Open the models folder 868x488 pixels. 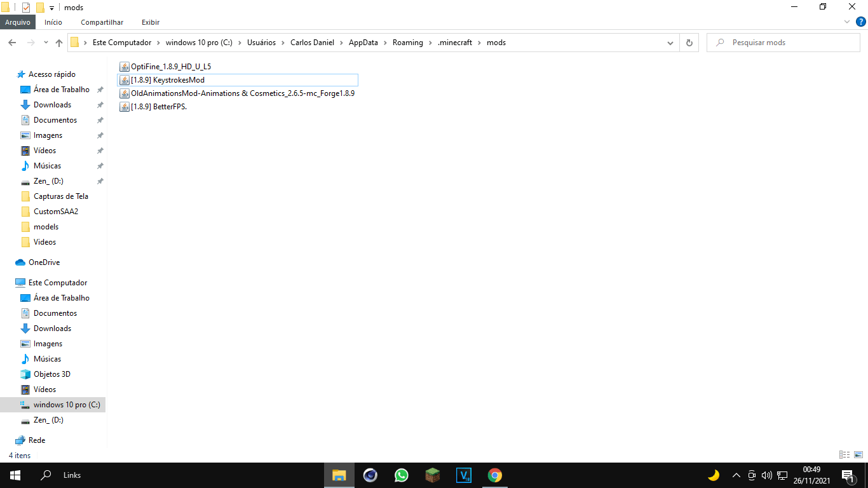click(46, 227)
